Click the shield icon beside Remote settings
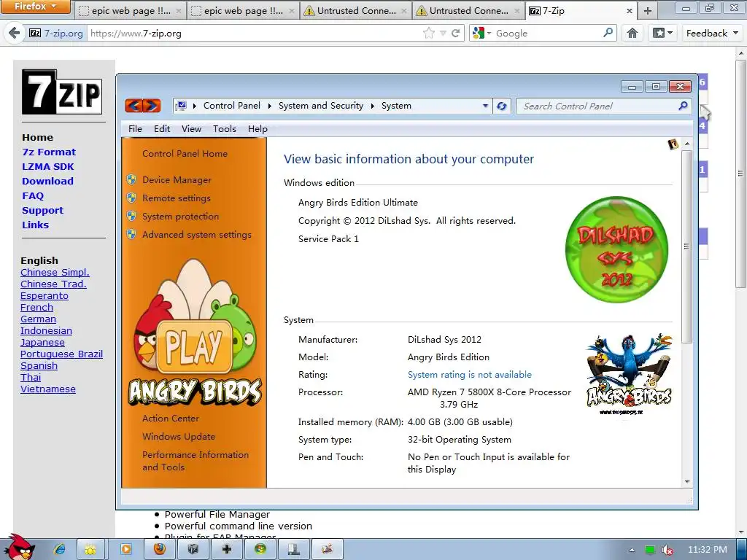The width and height of the screenshot is (747, 560). 131,198
